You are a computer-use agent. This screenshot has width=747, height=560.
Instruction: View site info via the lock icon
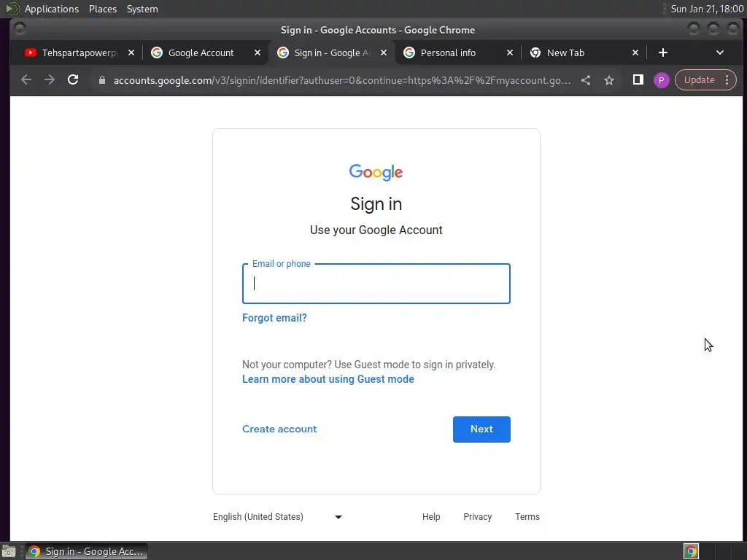point(101,80)
